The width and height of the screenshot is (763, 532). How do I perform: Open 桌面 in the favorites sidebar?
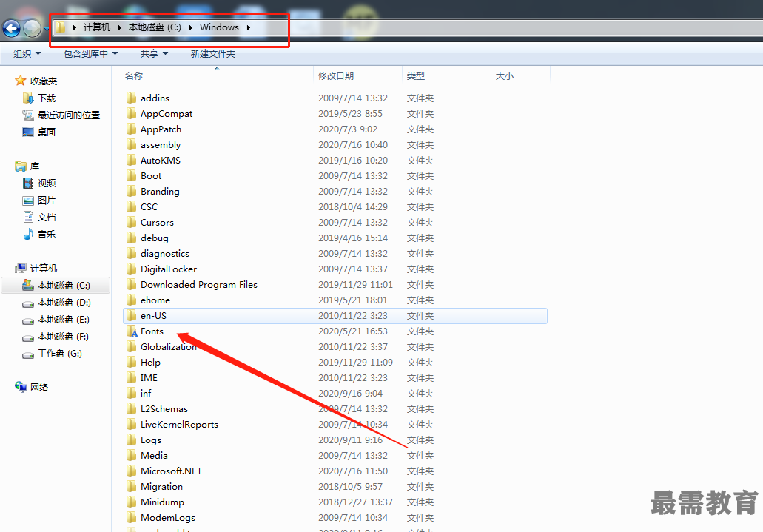[x=47, y=132]
